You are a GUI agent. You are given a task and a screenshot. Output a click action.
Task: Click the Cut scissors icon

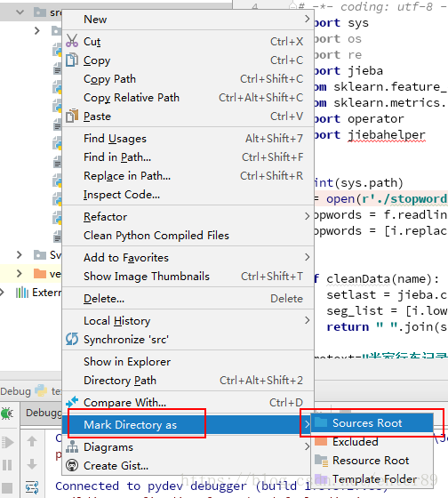pyautogui.click(x=72, y=41)
